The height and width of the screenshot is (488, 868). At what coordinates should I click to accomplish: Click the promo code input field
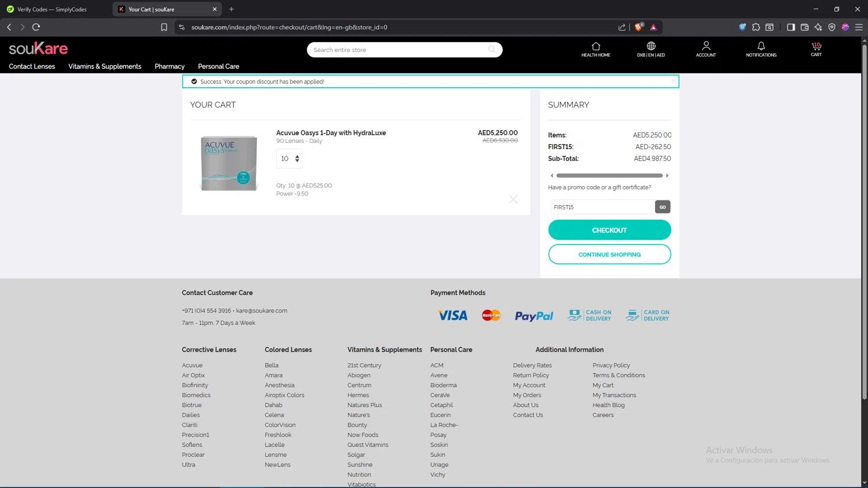point(602,207)
